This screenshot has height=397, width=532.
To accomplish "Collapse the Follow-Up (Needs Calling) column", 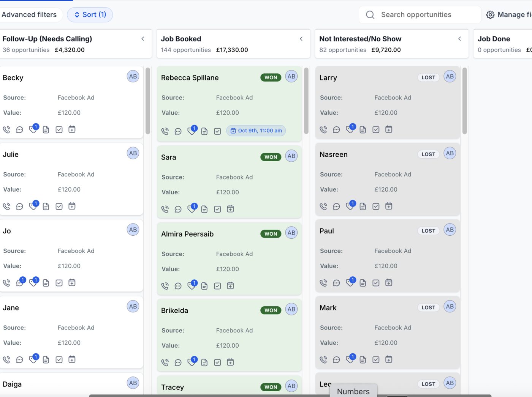I will tap(143, 39).
